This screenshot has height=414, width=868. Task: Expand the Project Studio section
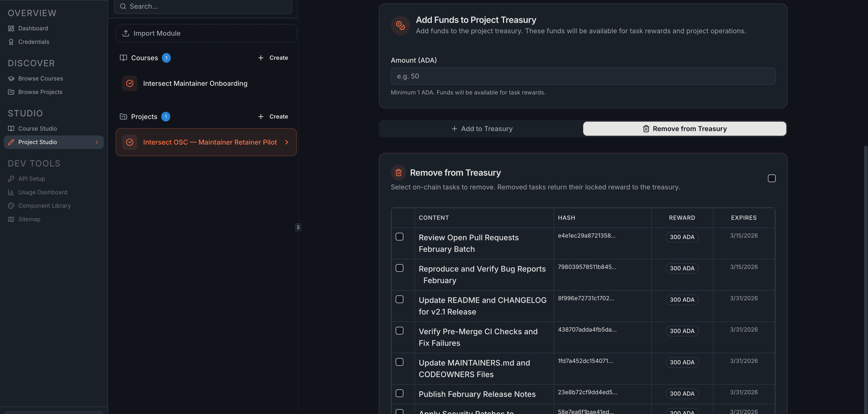click(97, 142)
